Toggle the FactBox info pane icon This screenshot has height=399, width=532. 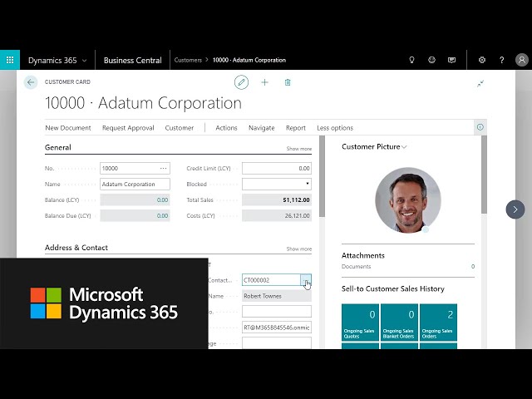tap(480, 127)
